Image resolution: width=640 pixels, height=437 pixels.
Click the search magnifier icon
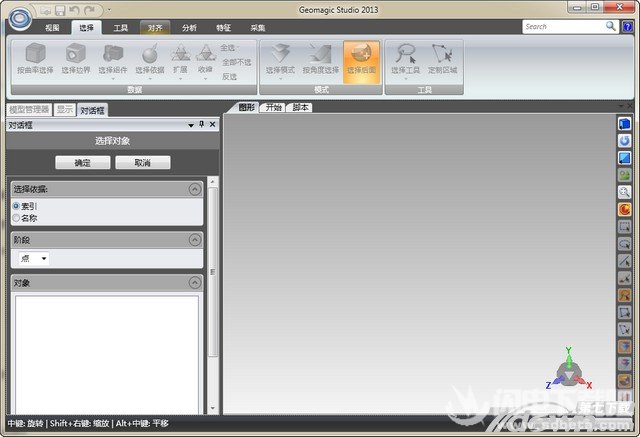[x=610, y=27]
